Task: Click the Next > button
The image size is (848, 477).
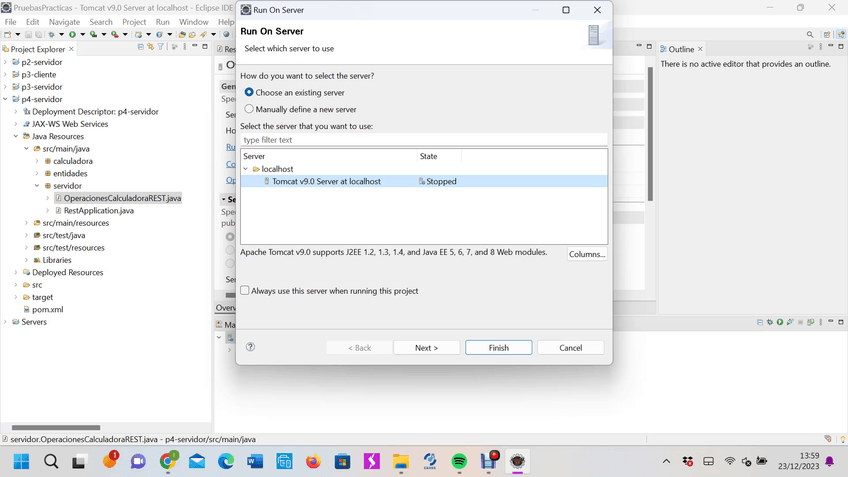Action: coord(426,348)
